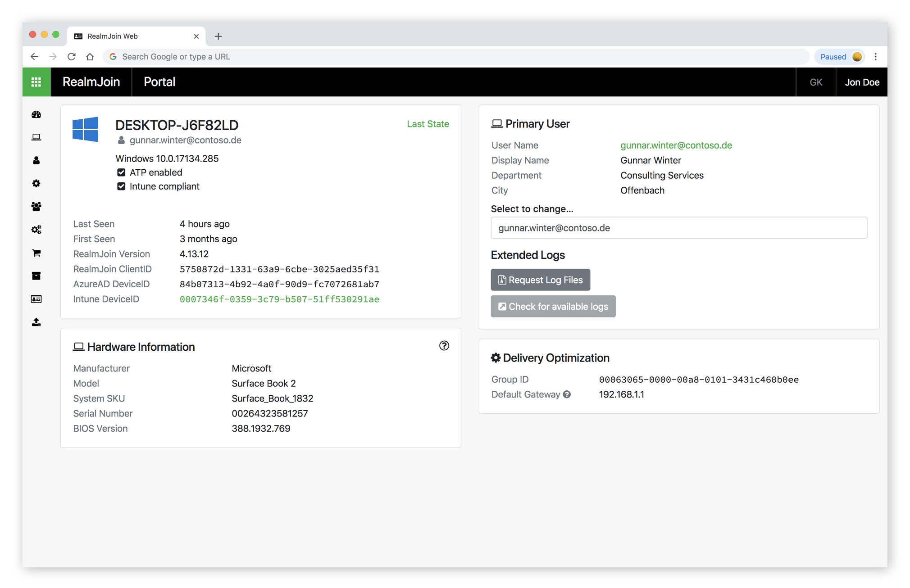Open the User Name email link
Screen dimensions: 910x588
[x=676, y=145]
